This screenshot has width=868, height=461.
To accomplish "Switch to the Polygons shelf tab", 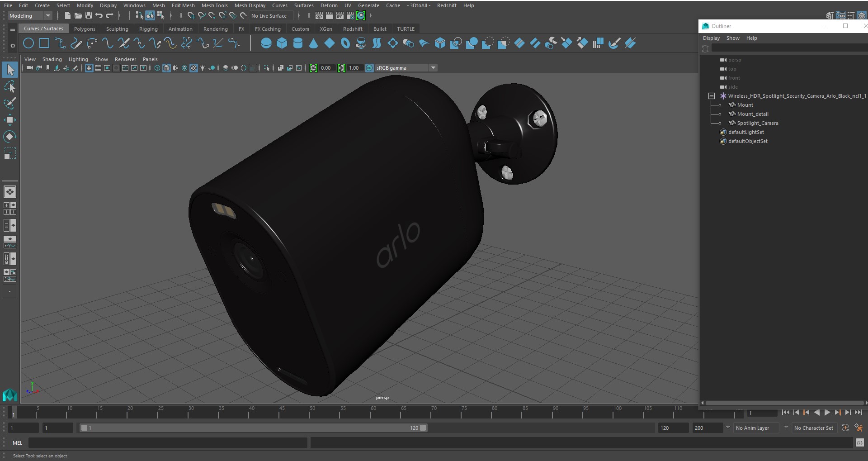I will tap(85, 29).
